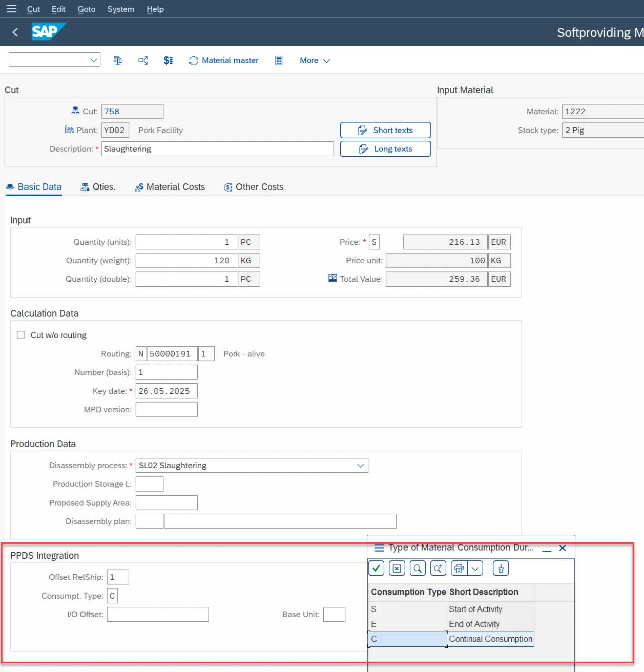The width and height of the screenshot is (644, 672).
Task: Click the MPD version field
Action: (x=166, y=409)
